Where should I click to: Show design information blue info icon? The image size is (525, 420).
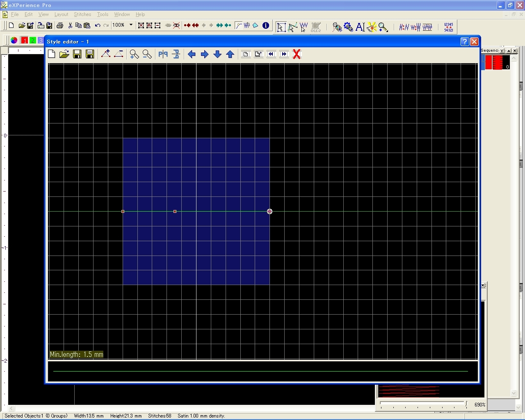[266, 25]
